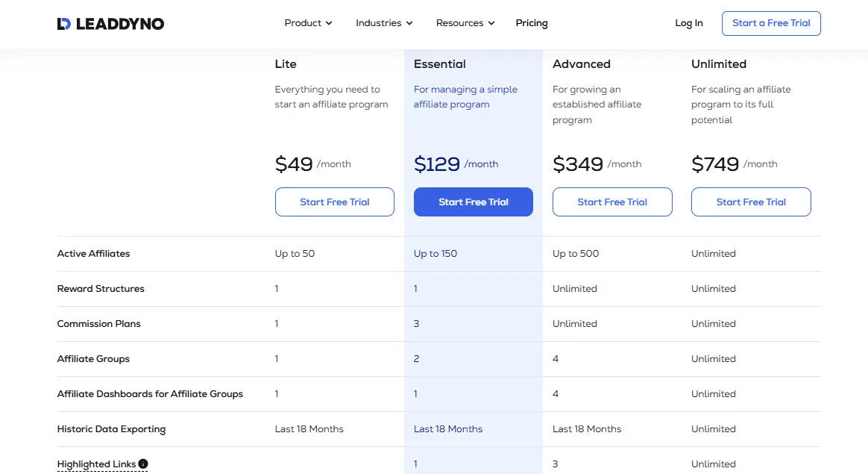Start free trial for the Lite plan
868x474 pixels.
334,202
